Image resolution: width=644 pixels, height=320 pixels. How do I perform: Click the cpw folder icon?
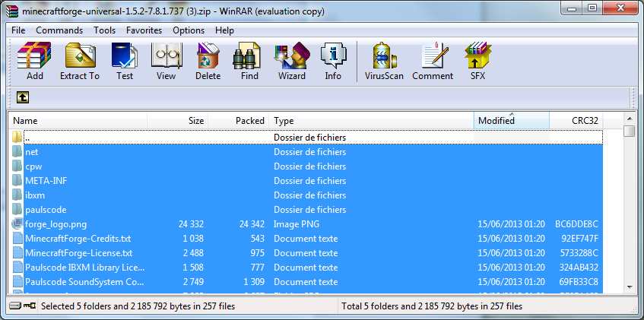tap(17, 166)
